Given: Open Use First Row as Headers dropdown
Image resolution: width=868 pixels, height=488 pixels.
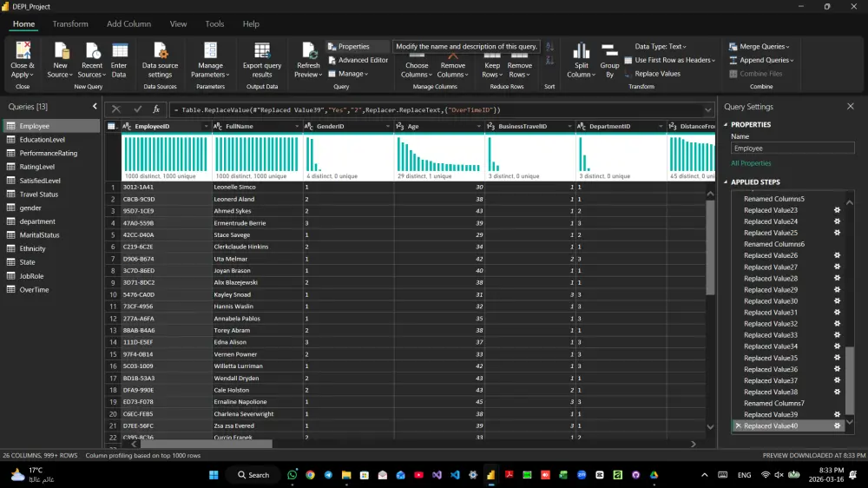Looking at the screenshot, I should click(670, 60).
